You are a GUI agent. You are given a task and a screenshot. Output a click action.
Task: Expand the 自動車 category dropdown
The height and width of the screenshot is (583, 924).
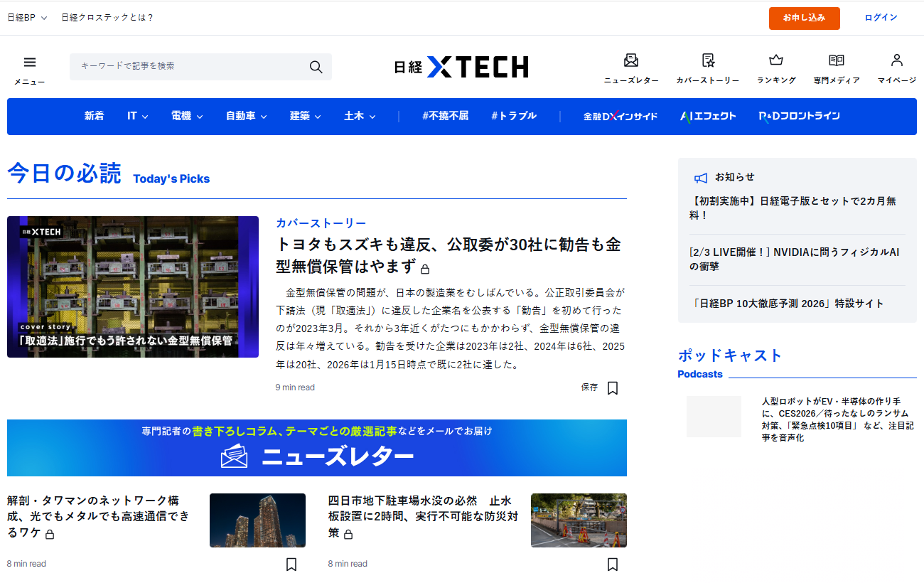(246, 116)
